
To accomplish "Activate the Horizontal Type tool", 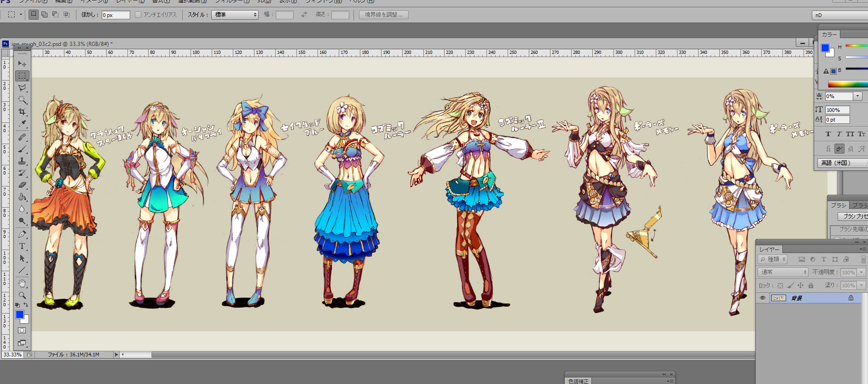I will point(22,246).
